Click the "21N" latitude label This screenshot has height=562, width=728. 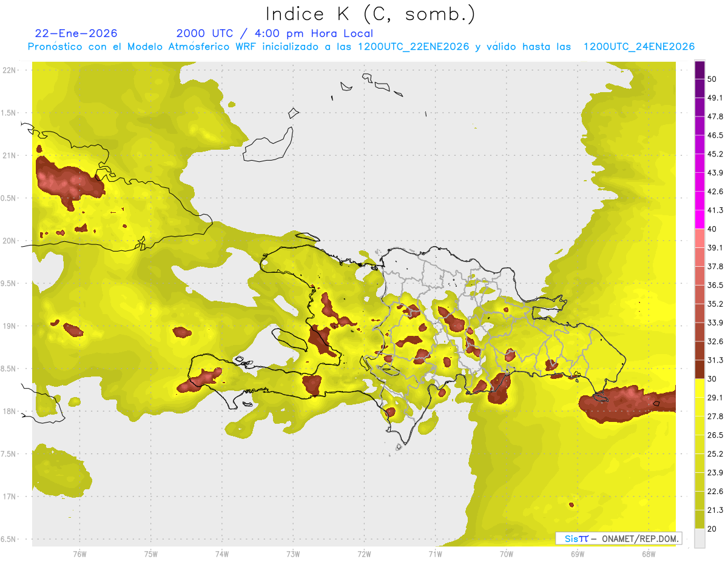8,155
